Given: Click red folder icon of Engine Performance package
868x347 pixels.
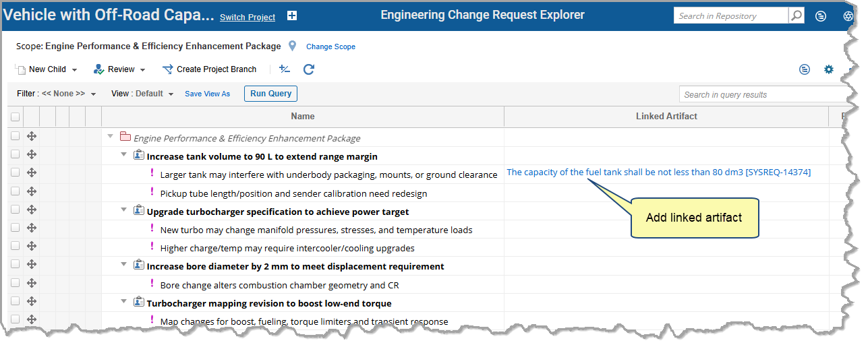Looking at the screenshot, I should tap(125, 137).
